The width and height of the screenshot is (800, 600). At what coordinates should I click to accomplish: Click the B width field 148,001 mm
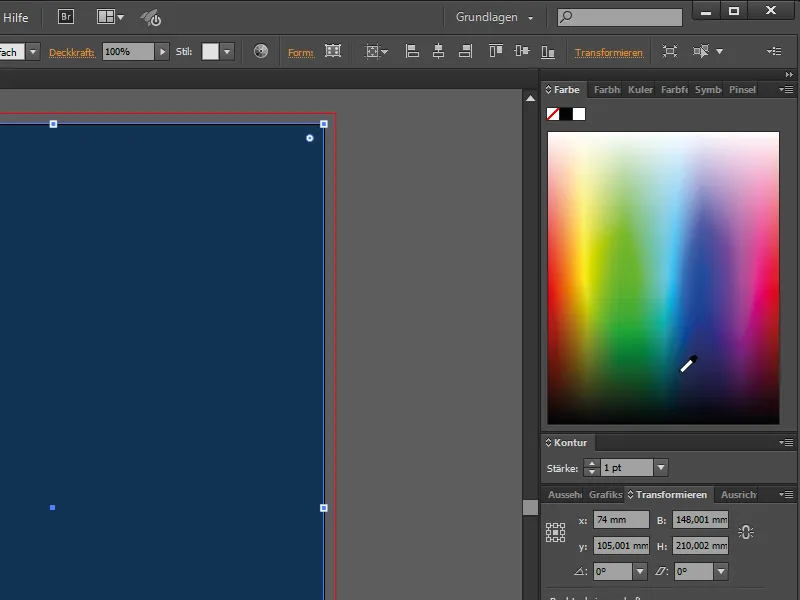click(x=701, y=520)
